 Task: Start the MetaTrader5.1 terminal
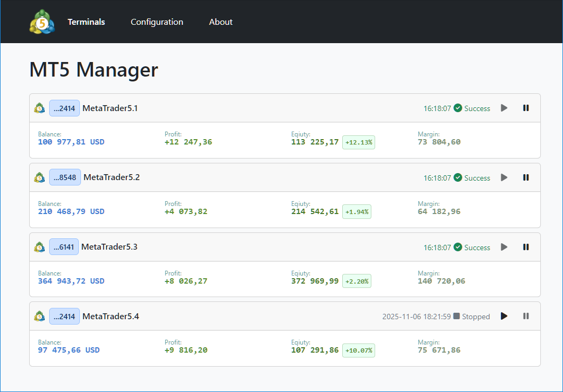(504, 108)
